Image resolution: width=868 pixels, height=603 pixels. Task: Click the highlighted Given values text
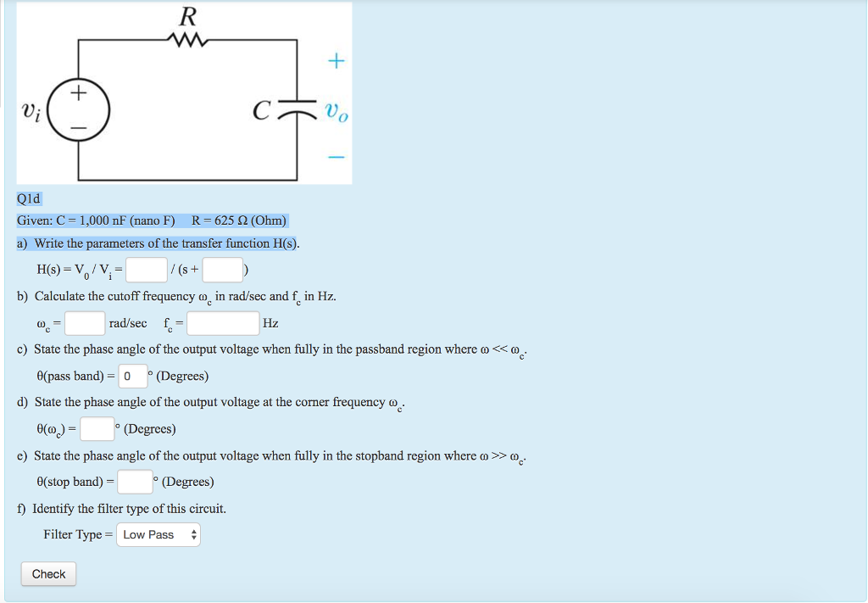coord(153,220)
